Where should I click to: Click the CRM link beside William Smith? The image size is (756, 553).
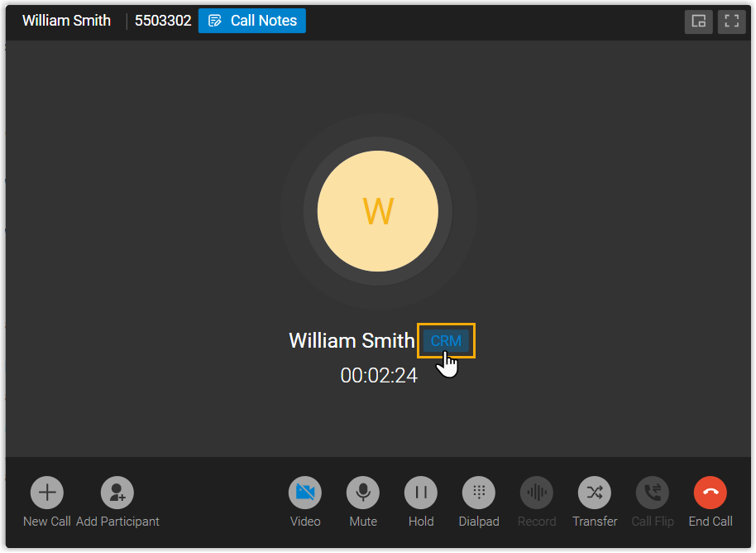click(x=446, y=340)
